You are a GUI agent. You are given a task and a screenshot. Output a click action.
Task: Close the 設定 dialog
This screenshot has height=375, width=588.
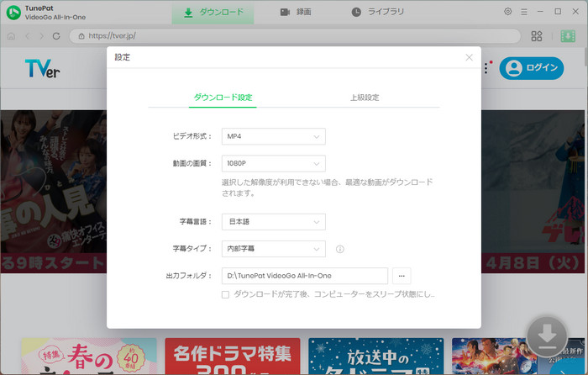coord(469,57)
